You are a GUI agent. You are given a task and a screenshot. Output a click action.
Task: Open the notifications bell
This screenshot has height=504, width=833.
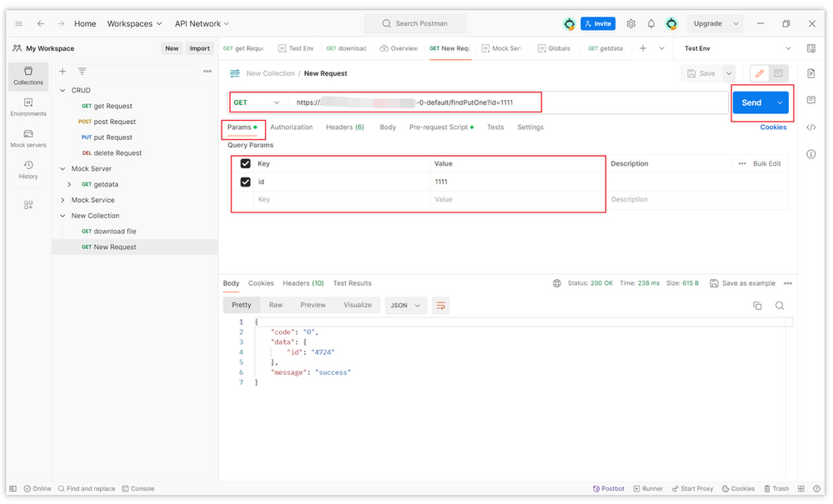[651, 24]
